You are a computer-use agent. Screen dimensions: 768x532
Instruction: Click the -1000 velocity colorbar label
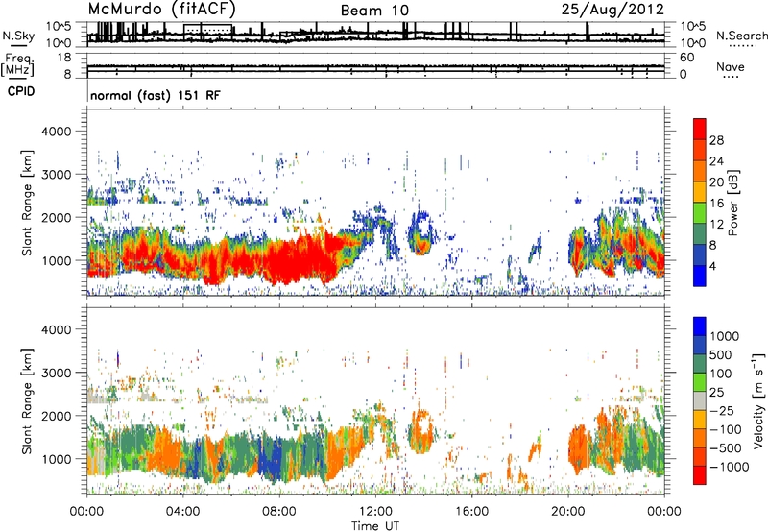pyautogui.click(x=730, y=467)
